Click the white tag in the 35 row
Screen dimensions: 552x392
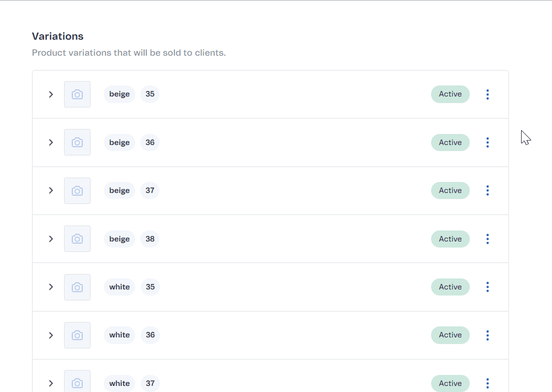[119, 287]
